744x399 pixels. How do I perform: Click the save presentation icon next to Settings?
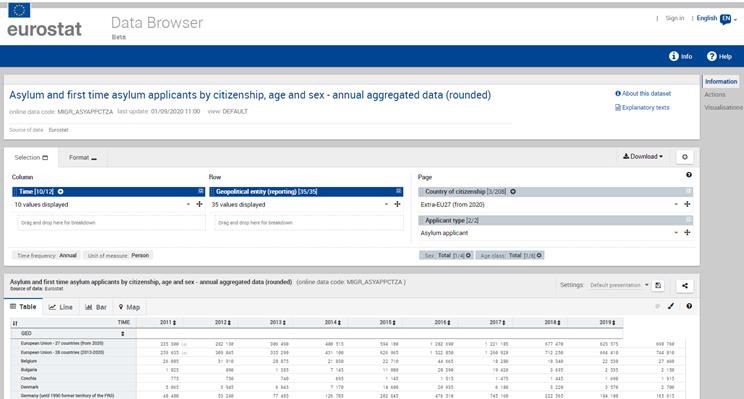point(658,285)
